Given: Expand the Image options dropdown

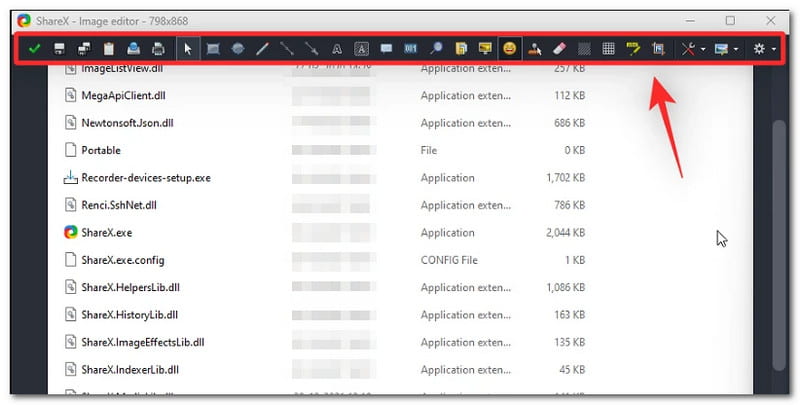Looking at the screenshot, I should coord(727,49).
